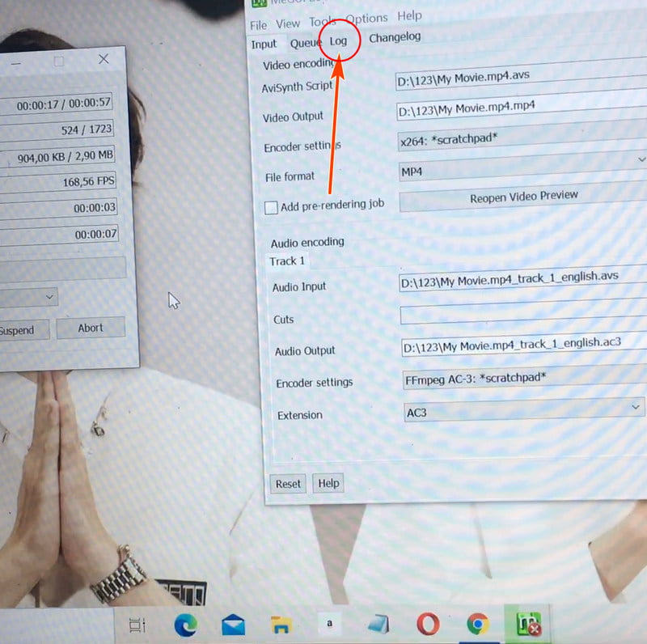This screenshot has height=644, width=647.
Task: Enable Add pre-rendering job checkbox
Action: coord(271,208)
